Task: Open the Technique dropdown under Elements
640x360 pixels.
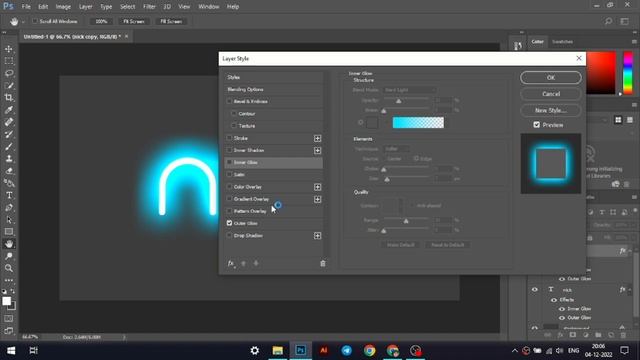Action: tap(397, 149)
